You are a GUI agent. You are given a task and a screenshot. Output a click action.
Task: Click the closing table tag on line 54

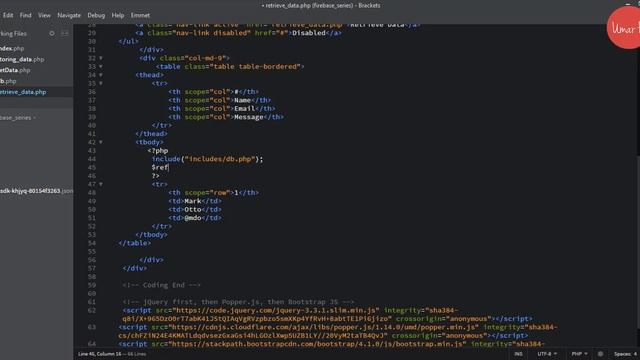point(135,243)
